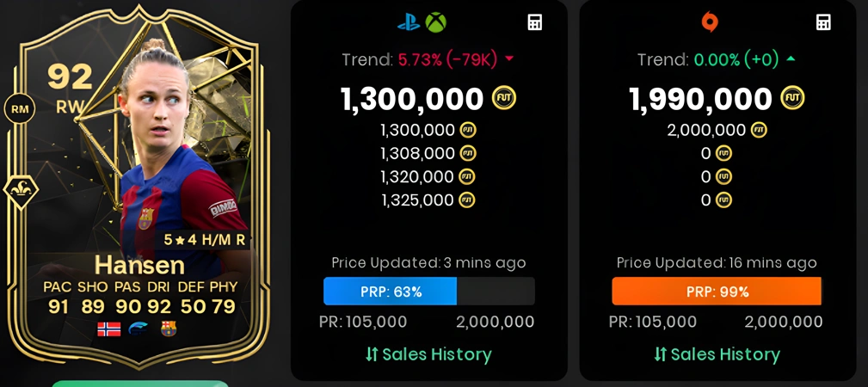Click FUT coin next to 1,990,000 price

(x=792, y=99)
